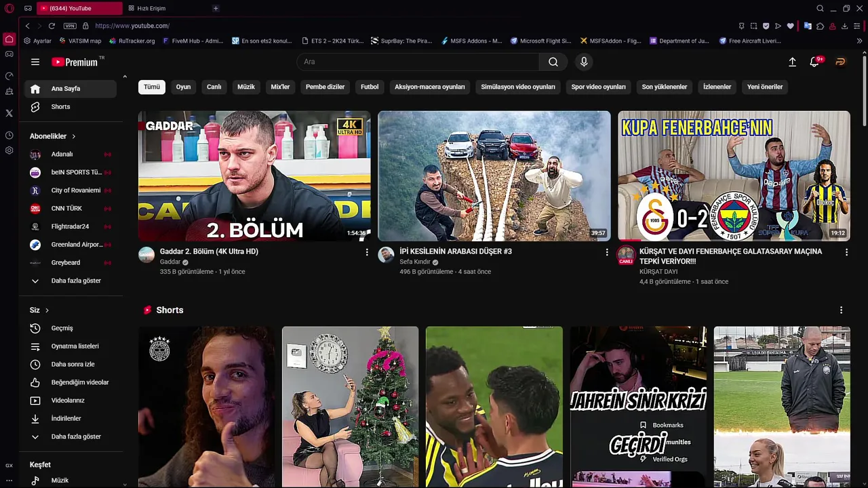Open the Easy Setup menu icon

click(x=857, y=26)
